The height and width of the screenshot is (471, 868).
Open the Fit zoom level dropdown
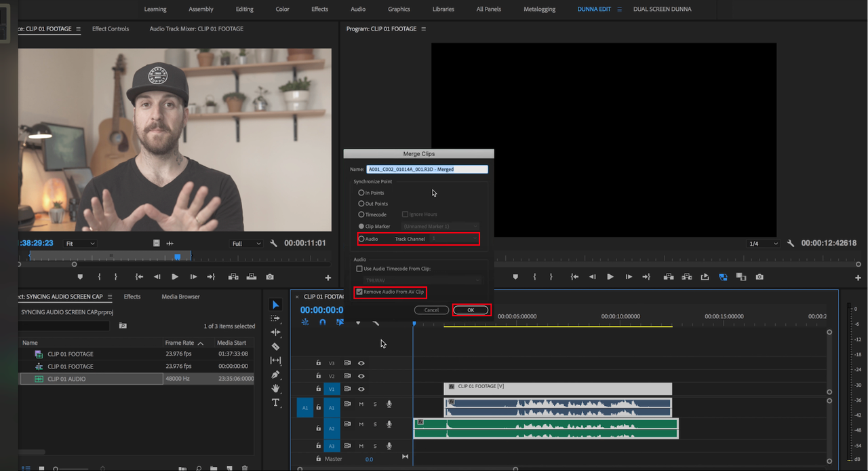point(80,244)
